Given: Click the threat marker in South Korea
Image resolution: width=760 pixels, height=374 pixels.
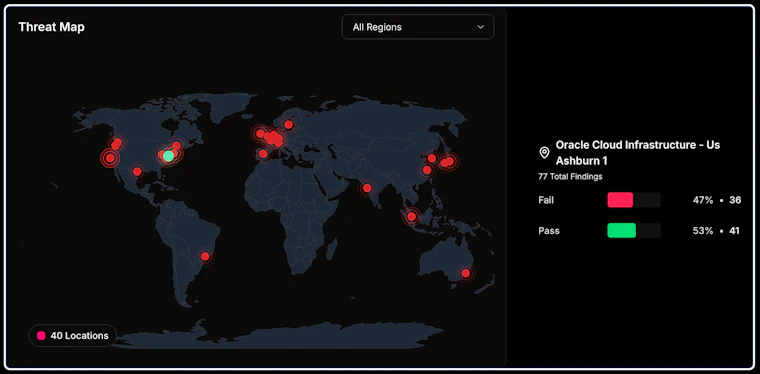Looking at the screenshot, I should point(431,158).
